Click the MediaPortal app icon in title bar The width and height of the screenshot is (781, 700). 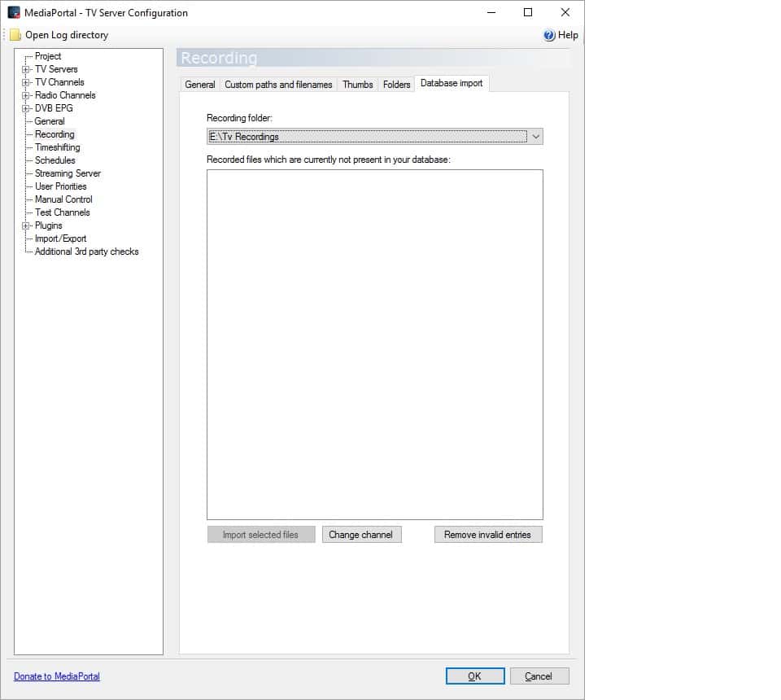coord(14,12)
